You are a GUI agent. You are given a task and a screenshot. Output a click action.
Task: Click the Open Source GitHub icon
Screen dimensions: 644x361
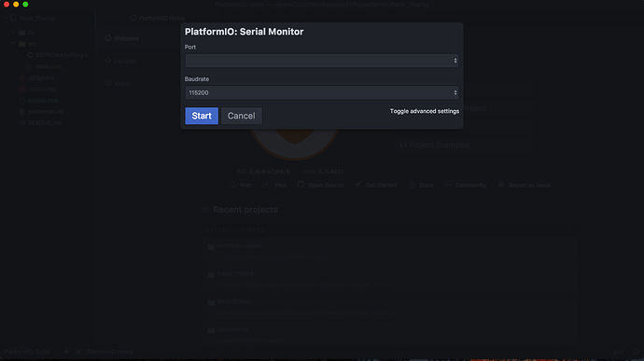[301, 185]
